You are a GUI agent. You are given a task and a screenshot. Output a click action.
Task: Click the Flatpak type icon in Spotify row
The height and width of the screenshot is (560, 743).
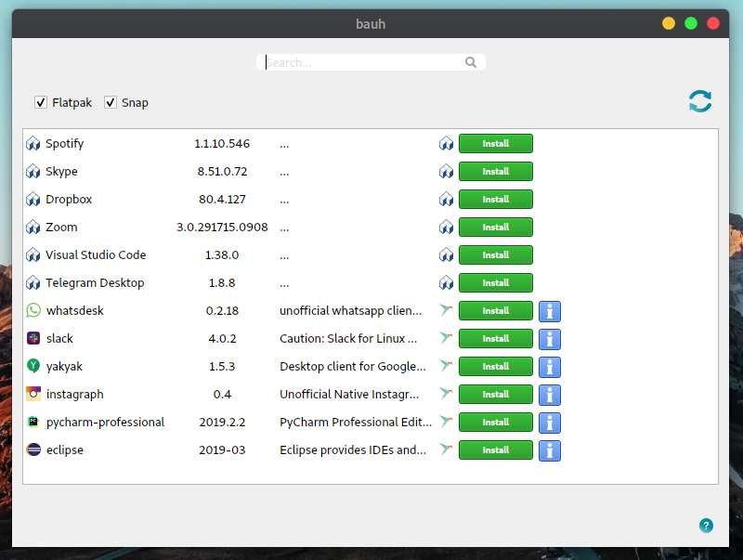click(446, 144)
